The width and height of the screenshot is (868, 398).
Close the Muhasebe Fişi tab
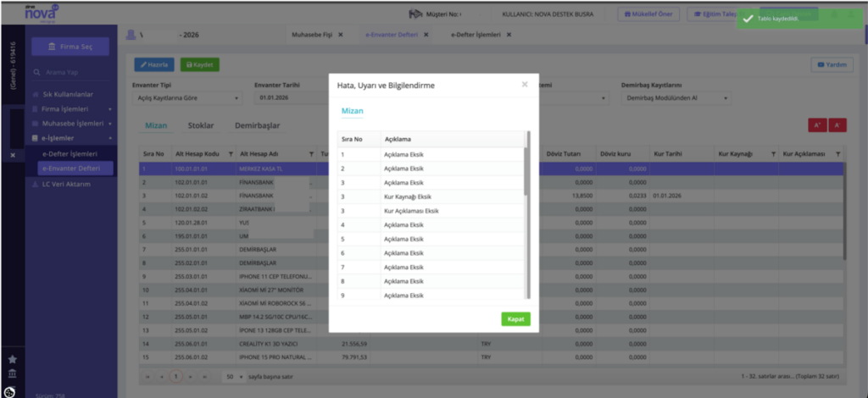coord(341,34)
